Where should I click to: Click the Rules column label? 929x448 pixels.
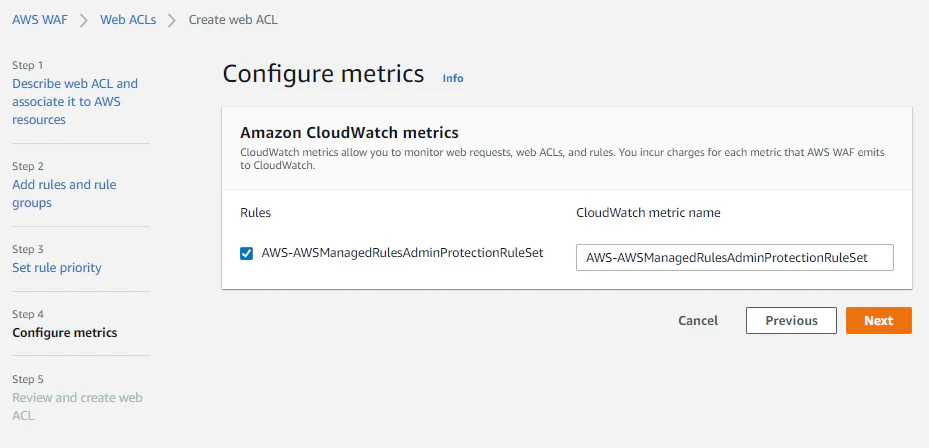click(255, 213)
